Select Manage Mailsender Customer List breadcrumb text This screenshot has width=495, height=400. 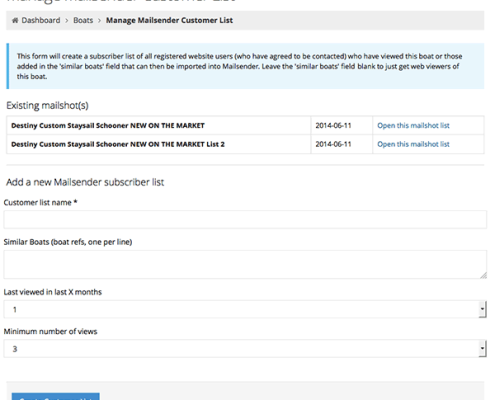[169, 20]
